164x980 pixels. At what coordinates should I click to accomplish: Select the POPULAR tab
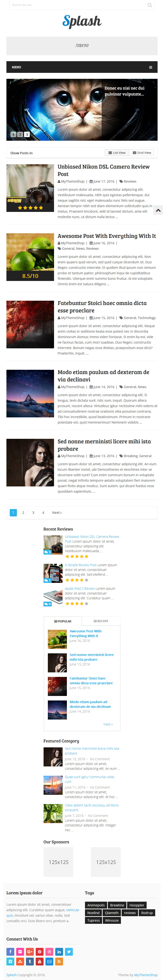[x=63, y=621]
